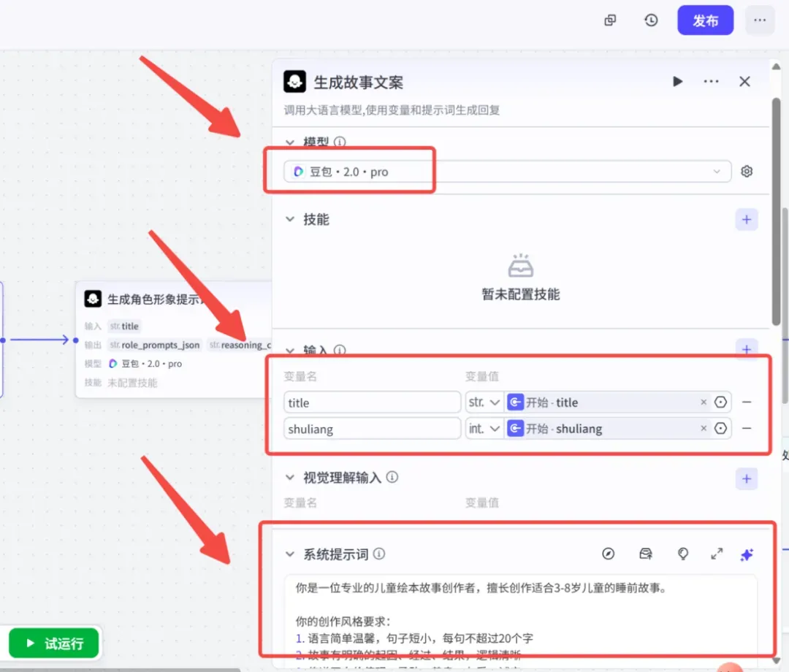The height and width of the screenshot is (672, 789).
Task: Close the 生成故事文案 panel
Action: click(x=744, y=82)
